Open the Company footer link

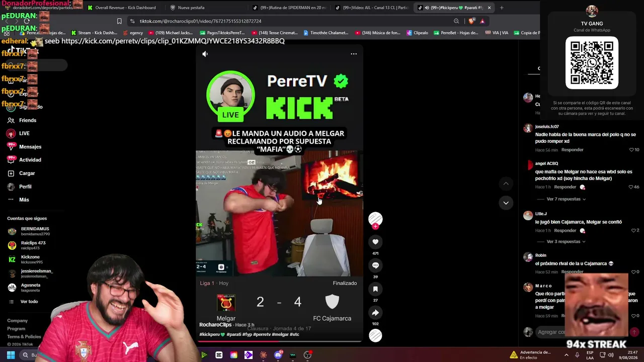click(18, 321)
